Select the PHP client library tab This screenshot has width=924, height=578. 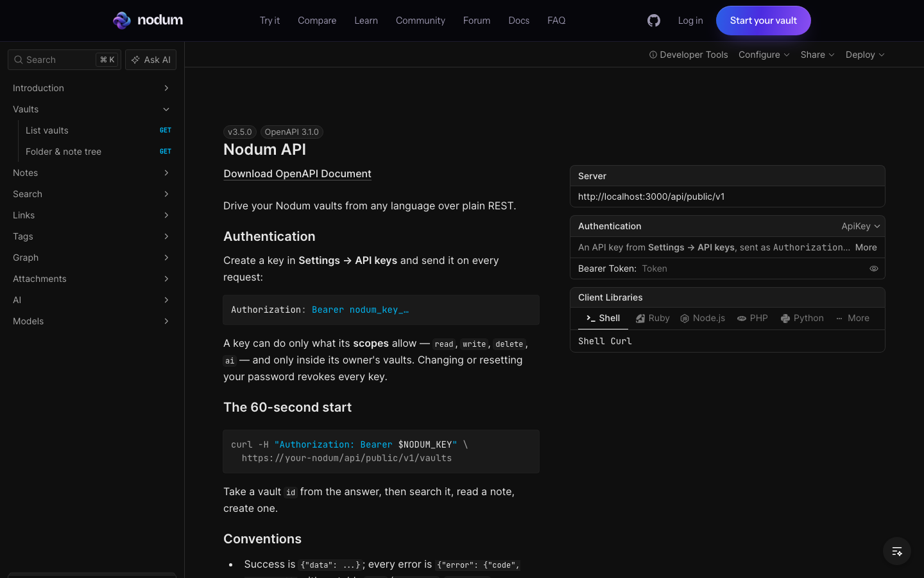[x=753, y=319]
